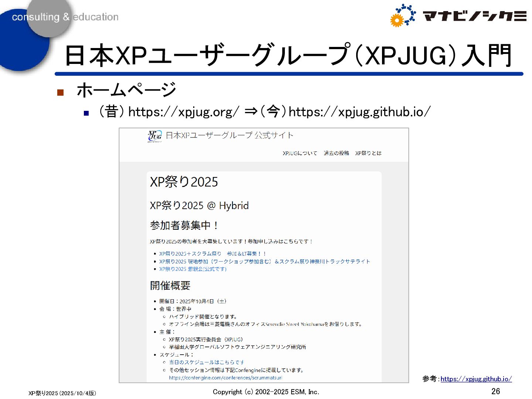Open the 当日のスケジュールはこちらです link

206,362
